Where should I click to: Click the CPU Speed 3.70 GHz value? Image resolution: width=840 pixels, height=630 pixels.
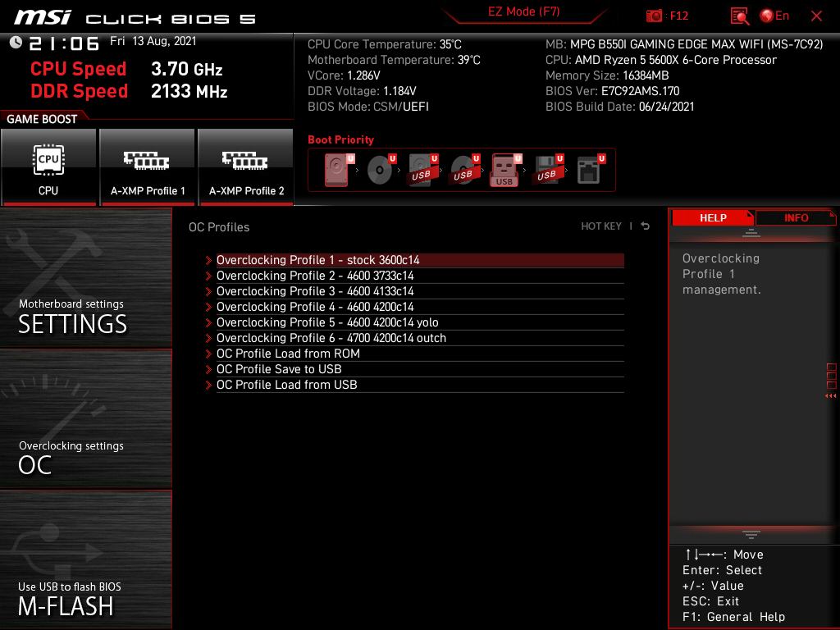(186, 69)
